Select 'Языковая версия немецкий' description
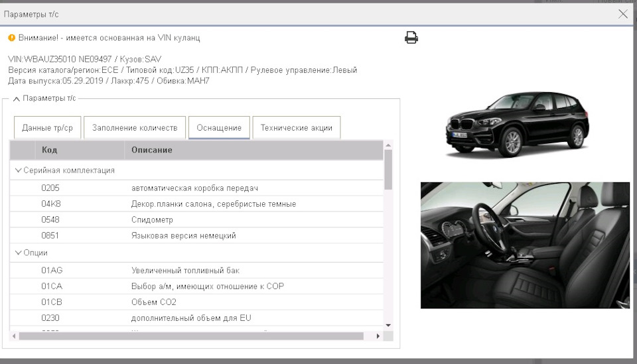The width and height of the screenshot is (637, 364). [184, 235]
